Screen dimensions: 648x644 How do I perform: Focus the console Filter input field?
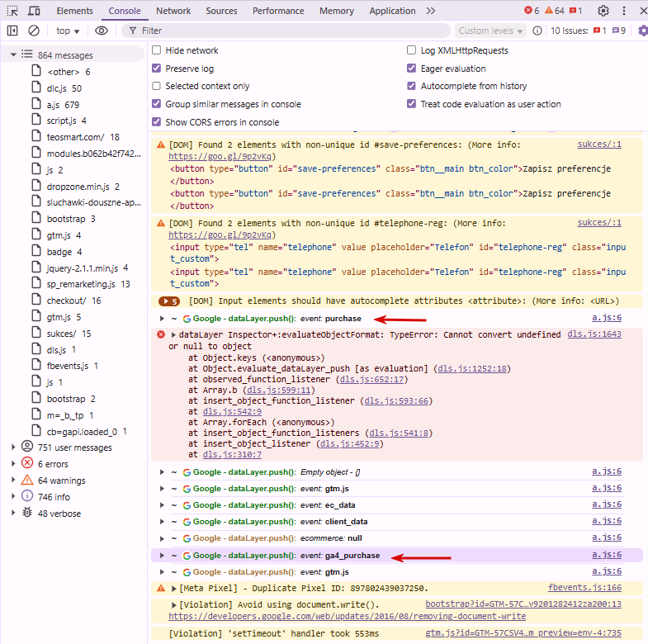(286, 31)
